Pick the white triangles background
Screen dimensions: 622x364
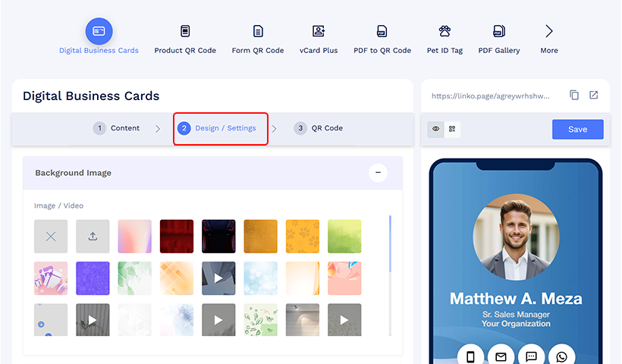[x=135, y=320]
